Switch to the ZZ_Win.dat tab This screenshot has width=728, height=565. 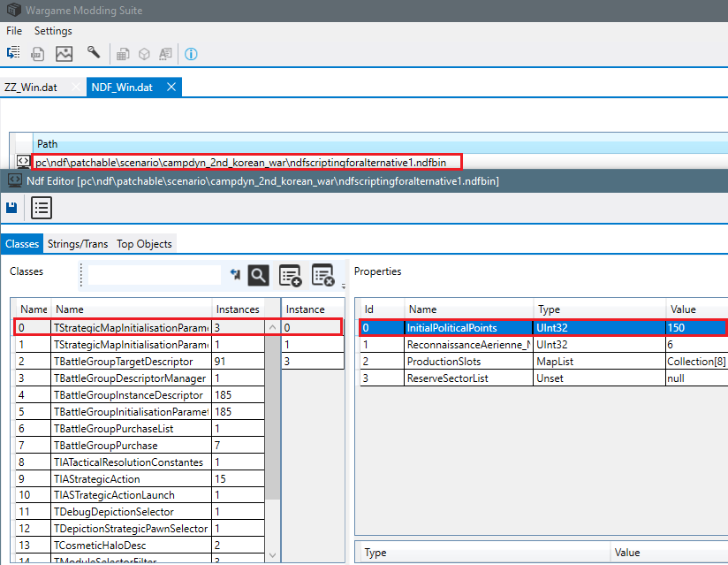point(31,88)
